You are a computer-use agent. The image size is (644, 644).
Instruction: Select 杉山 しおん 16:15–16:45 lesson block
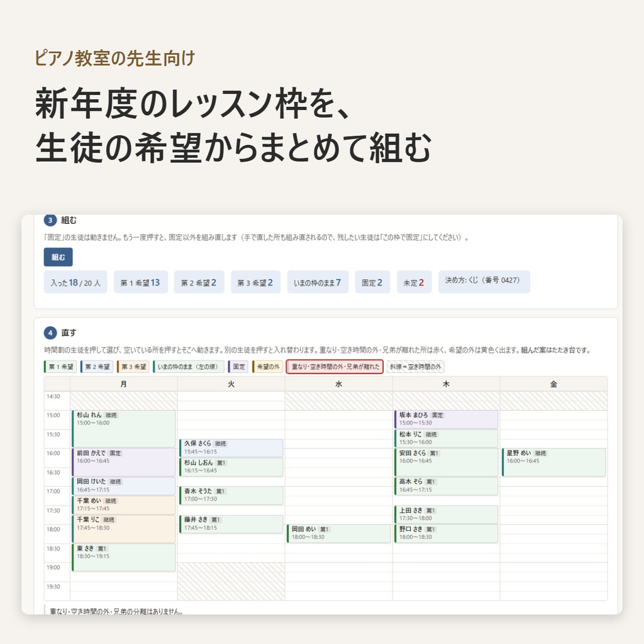tap(231, 467)
